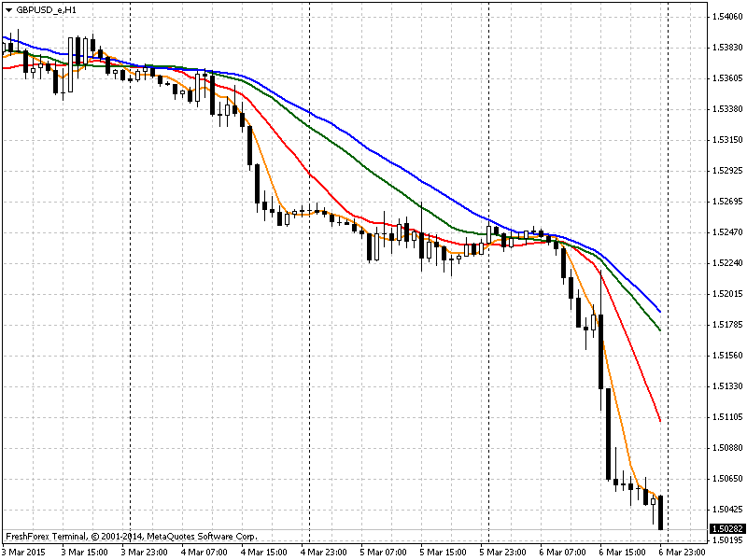Click the 1.52470 price axis label
The height and width of the screenshot is (560, 747).
727,232
